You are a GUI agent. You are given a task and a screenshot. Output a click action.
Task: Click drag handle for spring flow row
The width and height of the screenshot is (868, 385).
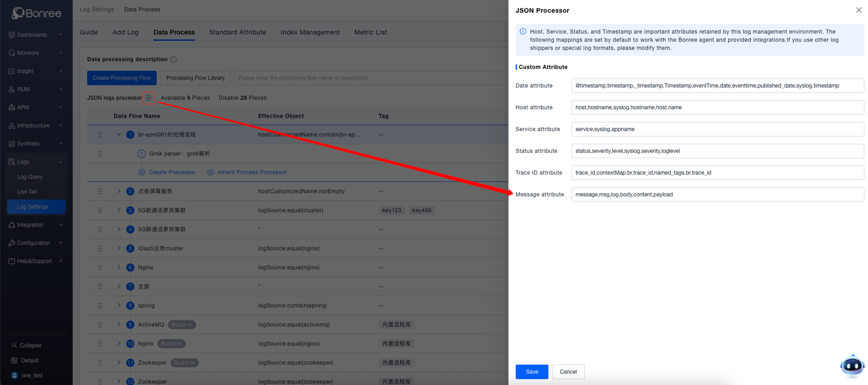(x=100, y=306)
